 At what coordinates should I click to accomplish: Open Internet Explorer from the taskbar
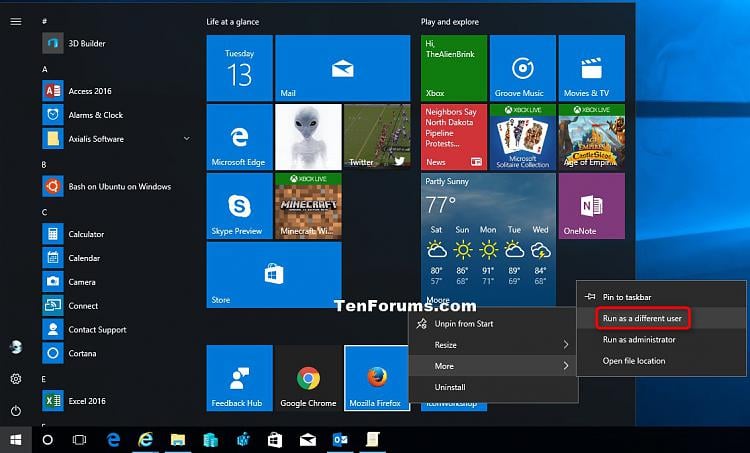click(x=145, y=440)
